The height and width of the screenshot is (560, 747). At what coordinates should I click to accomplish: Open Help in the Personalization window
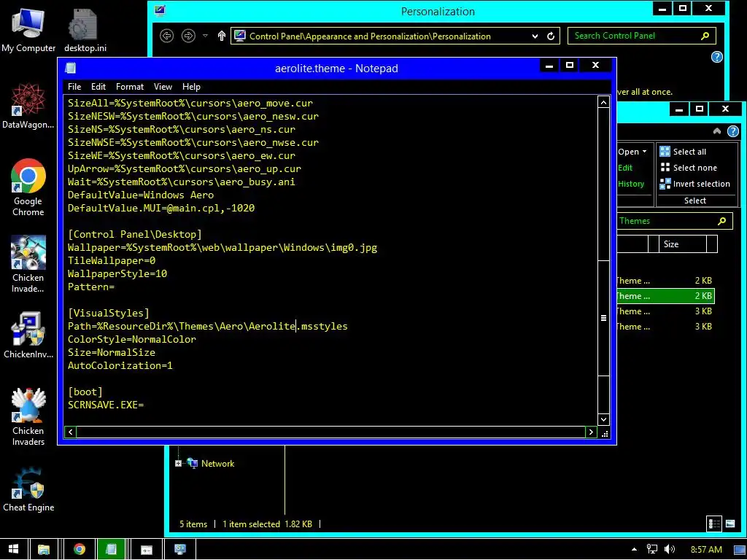pos(716,57)
